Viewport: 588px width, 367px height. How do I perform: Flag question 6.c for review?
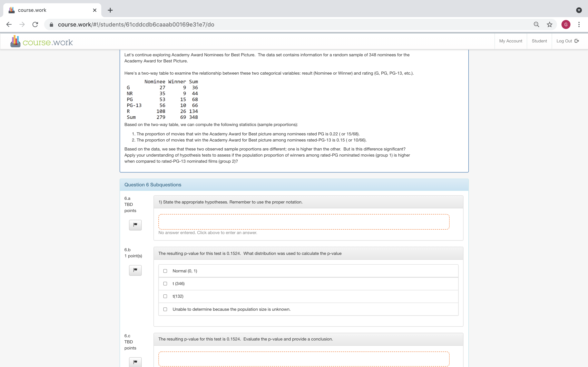pyautogui.click(x=135, y=362)
